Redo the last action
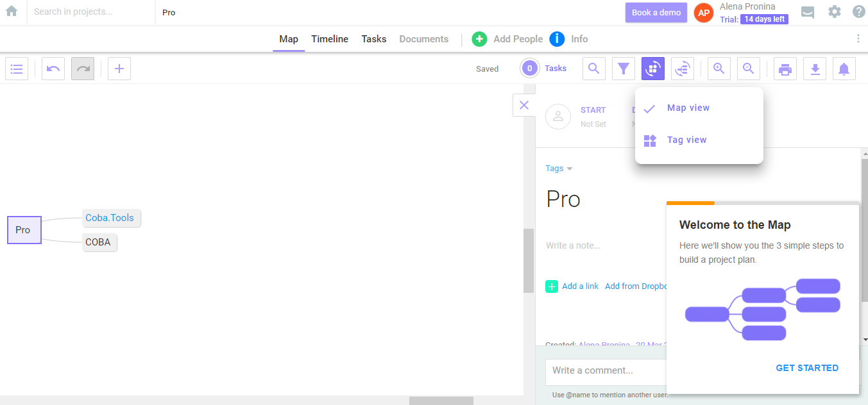The height and width of the screenshot is (405, 868). coord(83,69)
